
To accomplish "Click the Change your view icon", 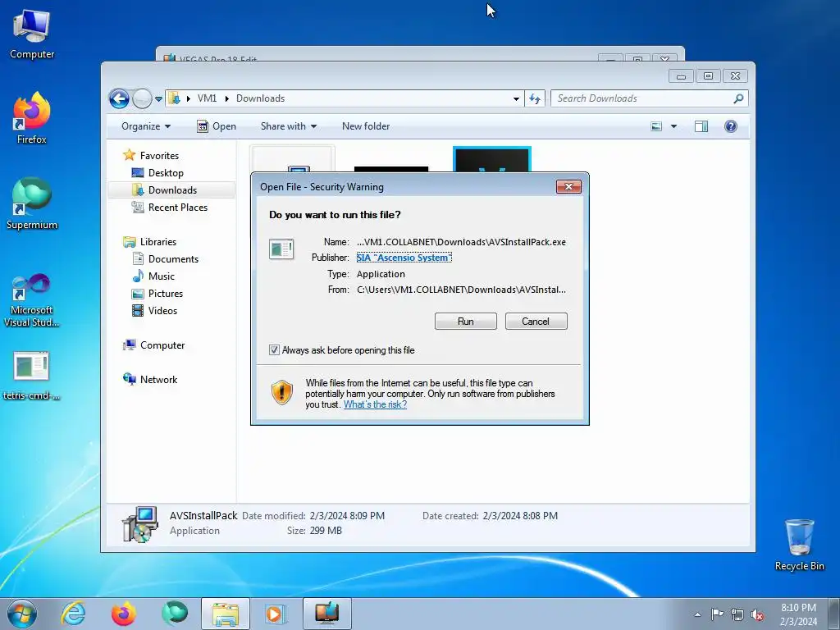I will pos(656,126).
